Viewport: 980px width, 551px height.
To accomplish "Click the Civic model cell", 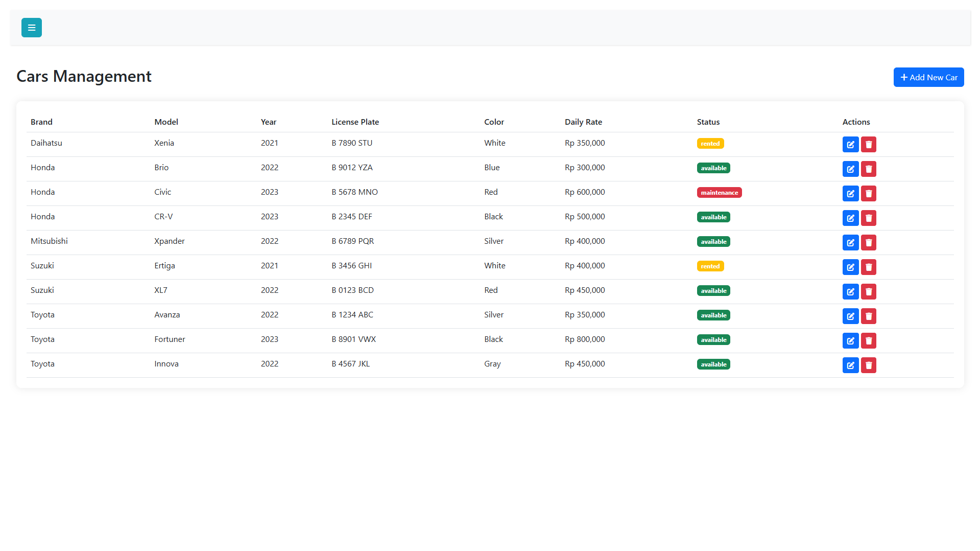I will click(x=162, y=192).
